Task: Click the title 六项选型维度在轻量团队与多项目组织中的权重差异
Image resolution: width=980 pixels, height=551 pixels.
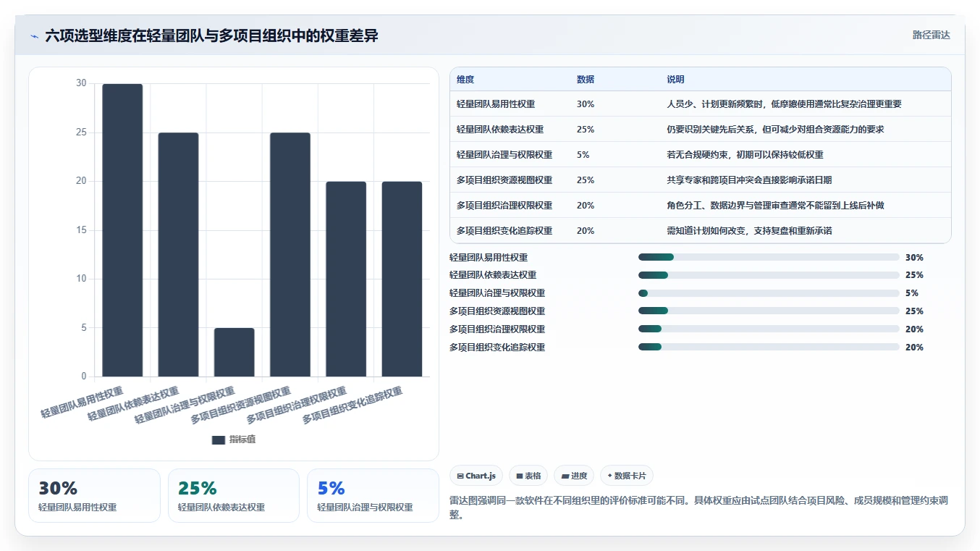Action: 211,36
